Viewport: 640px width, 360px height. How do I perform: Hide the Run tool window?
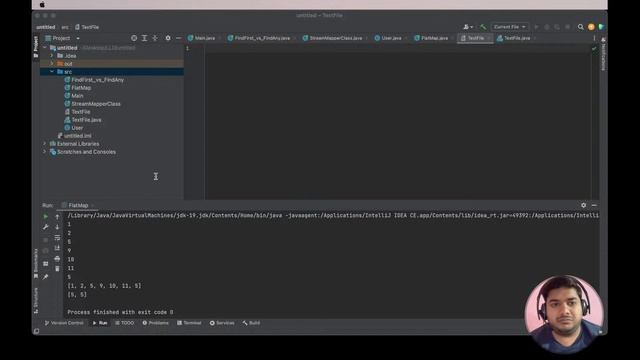(x=594, y=205)
